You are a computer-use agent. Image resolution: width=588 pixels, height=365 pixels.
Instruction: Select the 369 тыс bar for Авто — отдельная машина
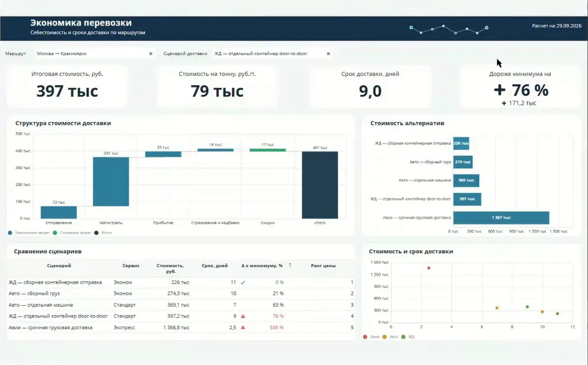(466, 181)
